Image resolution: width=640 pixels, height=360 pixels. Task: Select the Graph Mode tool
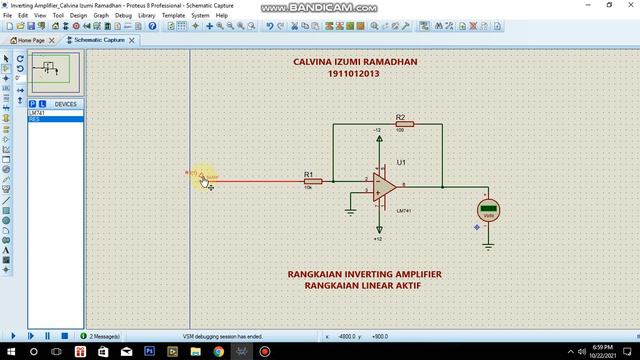(6, 149)
